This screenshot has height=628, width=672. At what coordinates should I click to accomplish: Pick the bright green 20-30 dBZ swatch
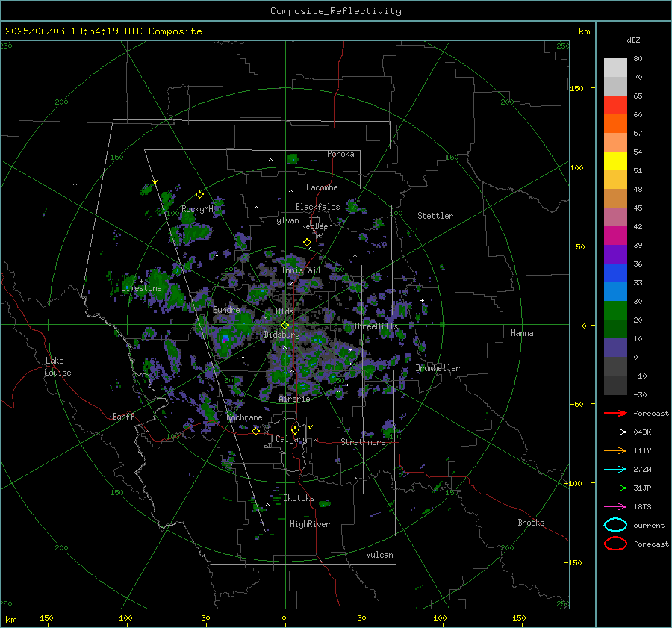pos(615,311)
